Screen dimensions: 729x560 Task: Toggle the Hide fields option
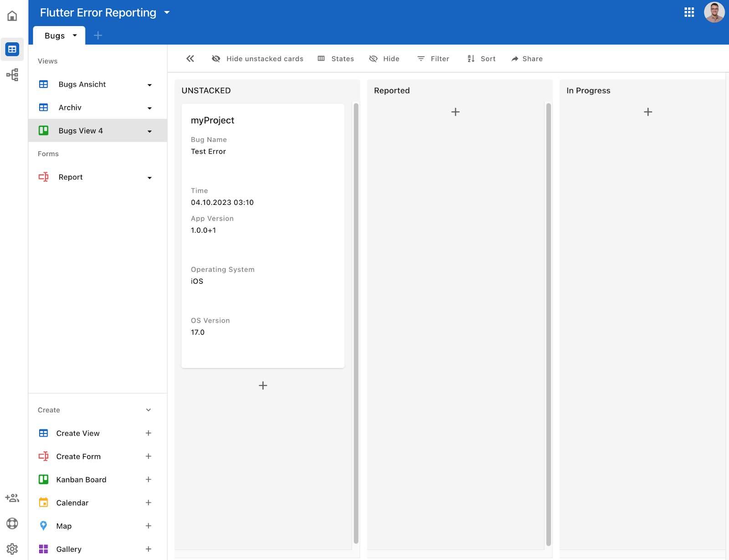[384, 59]
